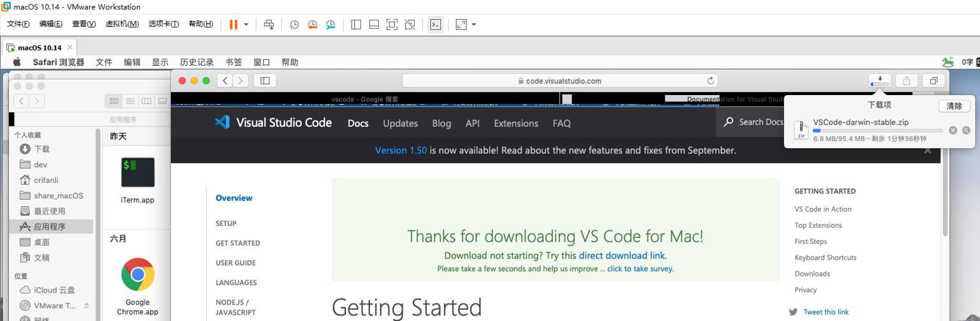Screen dimensions: 980x321
Task: Click the VSCode-darwin-stable.zip file icon
Action: click(801, 130)
